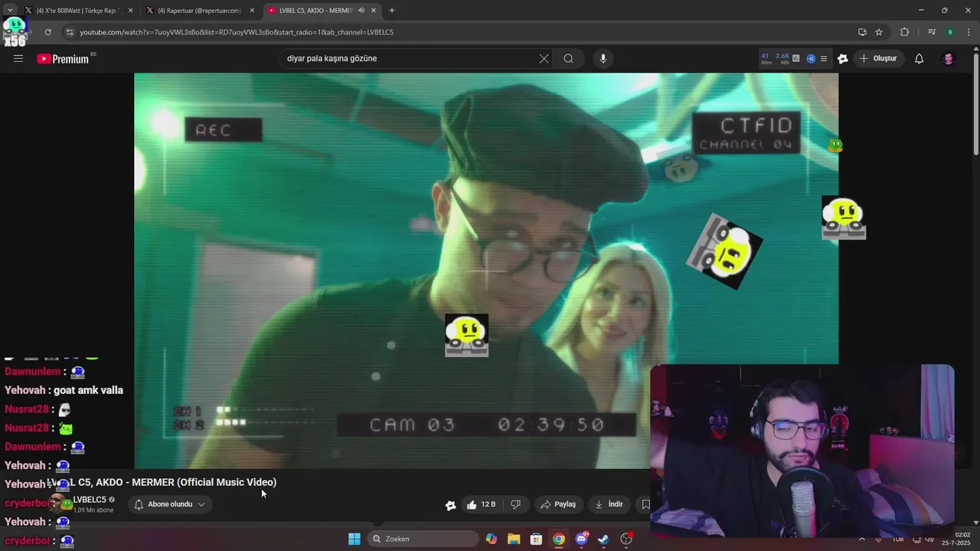Open Copilot icon on taskbar
980x551 pixels.
click(491, 539)
